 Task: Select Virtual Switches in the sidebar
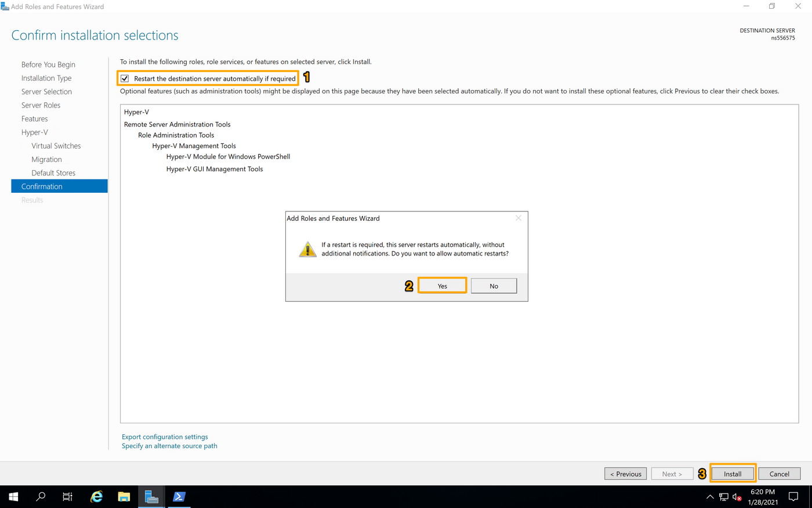pyautogui.click(x=56, y=145)
